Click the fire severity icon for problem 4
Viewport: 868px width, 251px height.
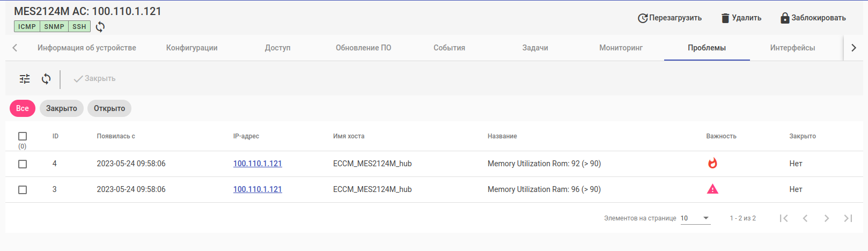tap(712, 164)
